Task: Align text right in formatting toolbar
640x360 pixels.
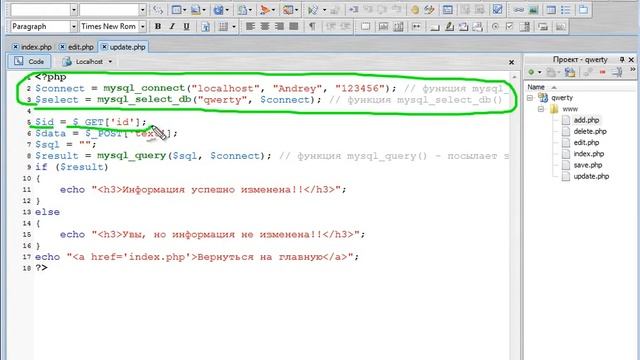Action: point(279,27)
